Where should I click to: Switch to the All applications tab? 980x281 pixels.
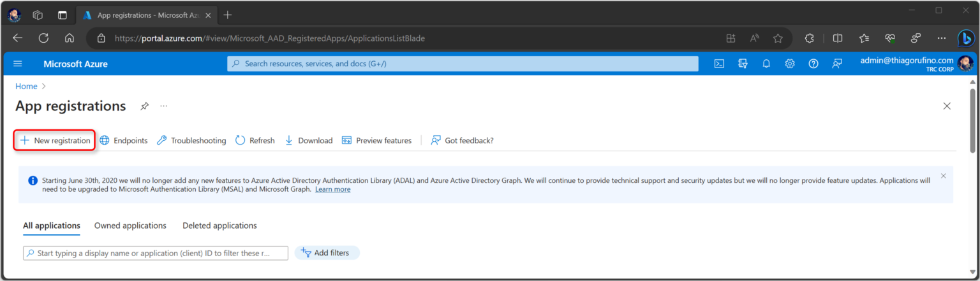52,226
